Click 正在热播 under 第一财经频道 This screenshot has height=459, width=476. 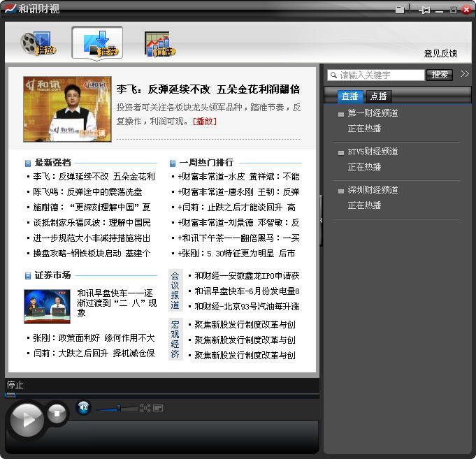(x=364, y=129)
